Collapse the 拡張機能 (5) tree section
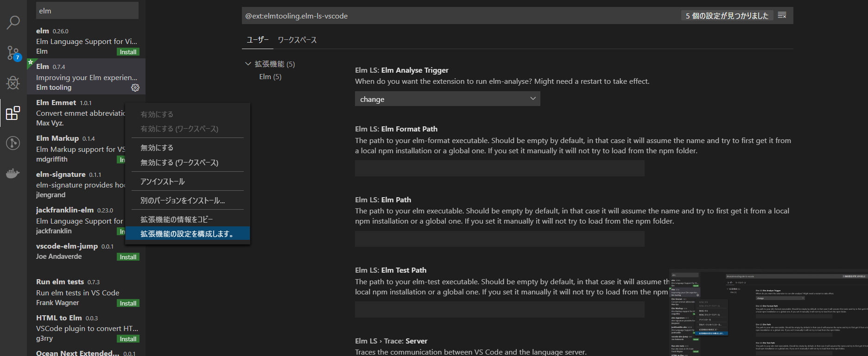Viewport: 868px width, 356px height. pos(248,64)
